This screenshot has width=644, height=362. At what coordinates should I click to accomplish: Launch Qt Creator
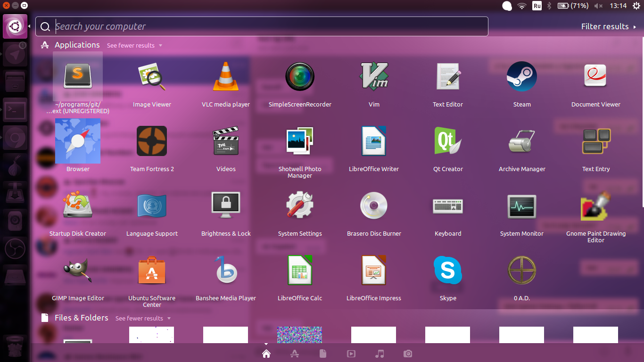[448, 140]
